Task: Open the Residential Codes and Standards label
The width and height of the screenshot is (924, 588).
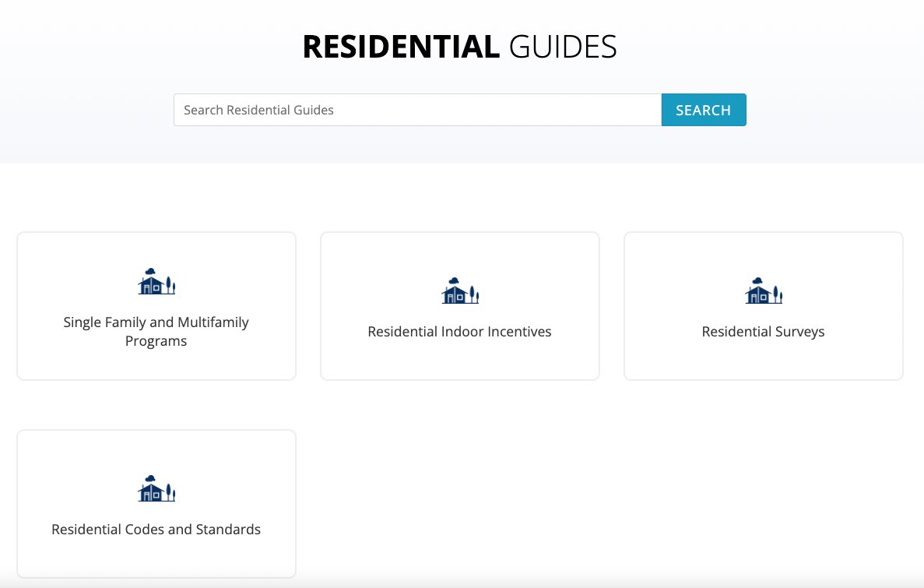Action: click(156, 529)
